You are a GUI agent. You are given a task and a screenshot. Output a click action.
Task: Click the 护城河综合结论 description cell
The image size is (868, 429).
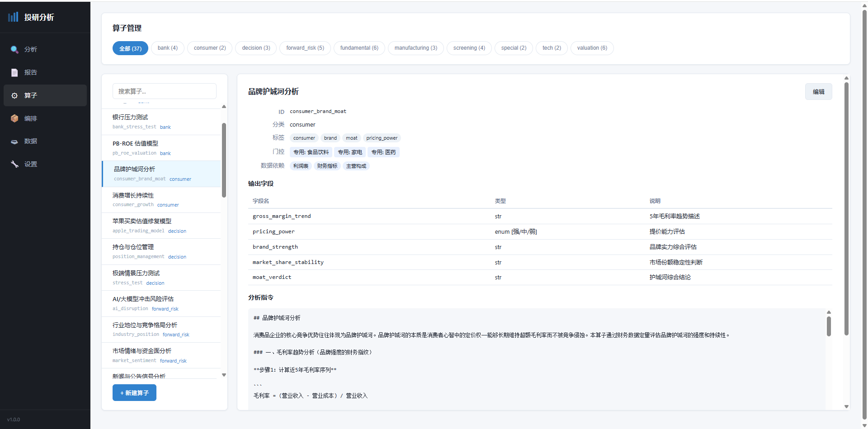[670, 278]
